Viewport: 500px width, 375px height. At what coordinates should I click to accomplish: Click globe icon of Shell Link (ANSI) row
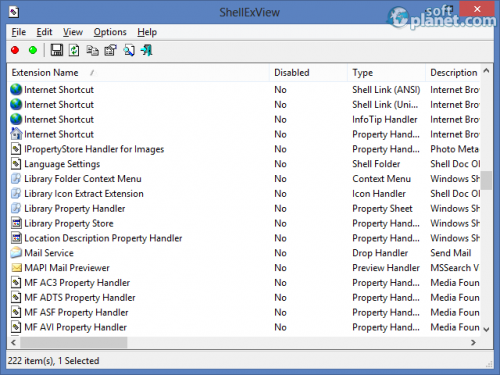click(x=16, y=89)
